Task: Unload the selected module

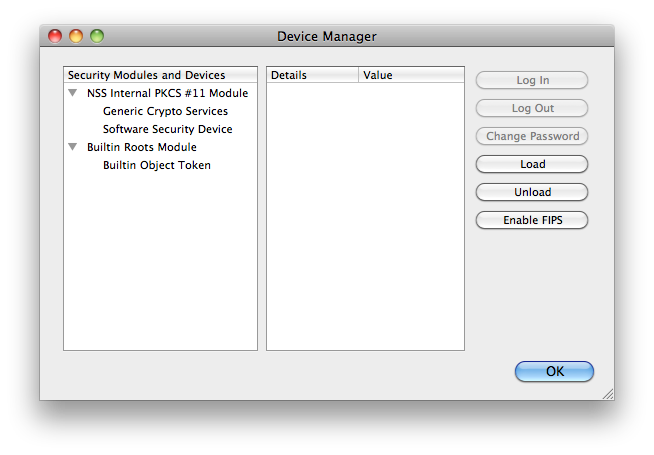Action: point(532,192)
